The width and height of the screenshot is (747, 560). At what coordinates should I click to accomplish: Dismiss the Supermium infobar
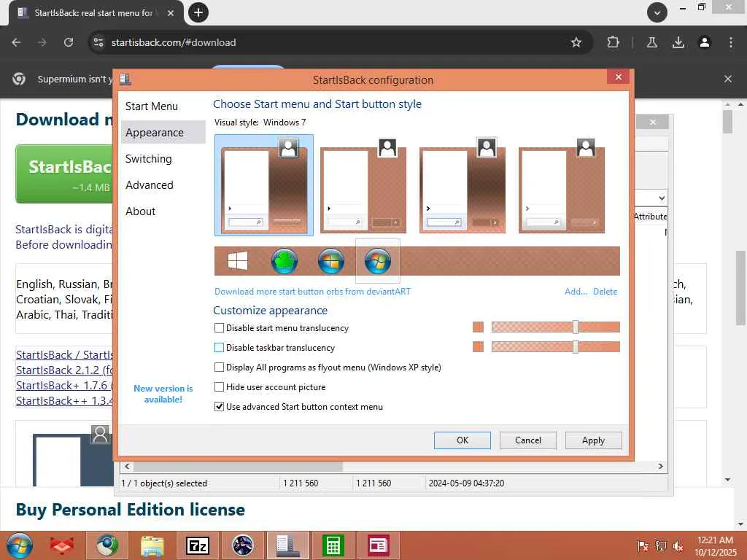[728, 79]
